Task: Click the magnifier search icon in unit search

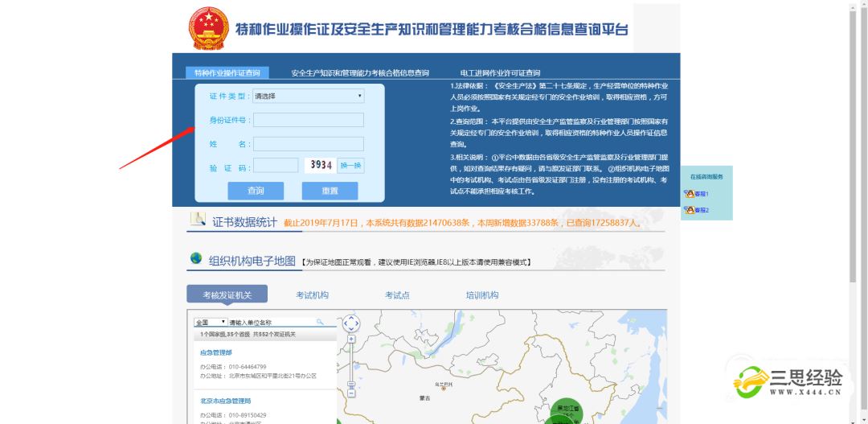Action: [320, 322]
